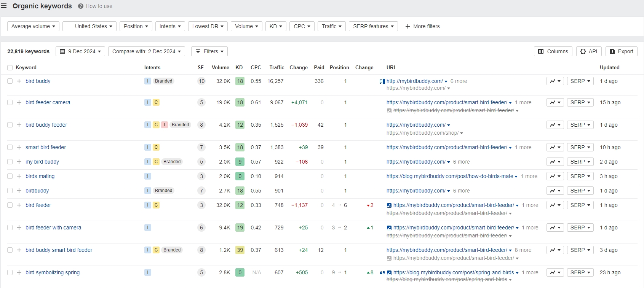Check the my bird buddy row checkbox
Screen dimensions: 644x288
pos(10,162)
